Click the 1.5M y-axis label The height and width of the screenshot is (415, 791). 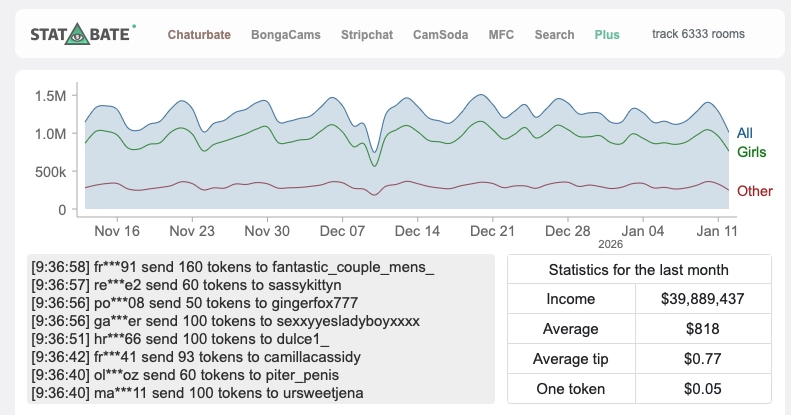coord(50,96)
